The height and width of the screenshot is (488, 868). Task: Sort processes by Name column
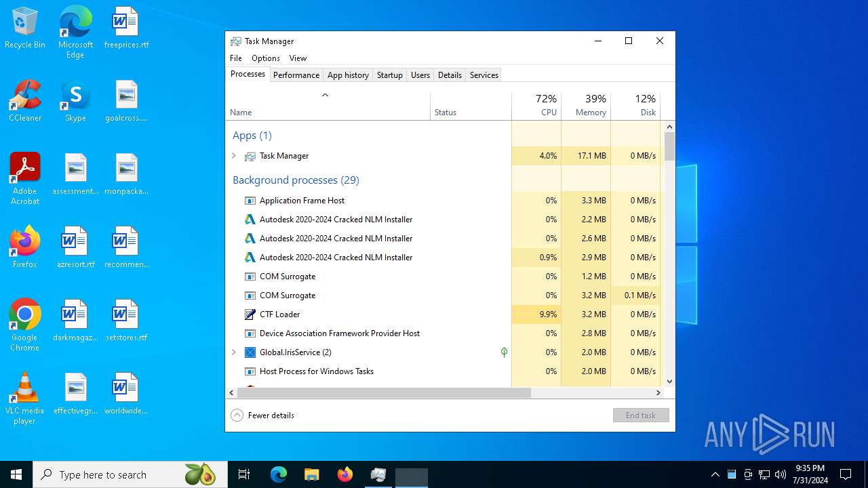point(328,106)
